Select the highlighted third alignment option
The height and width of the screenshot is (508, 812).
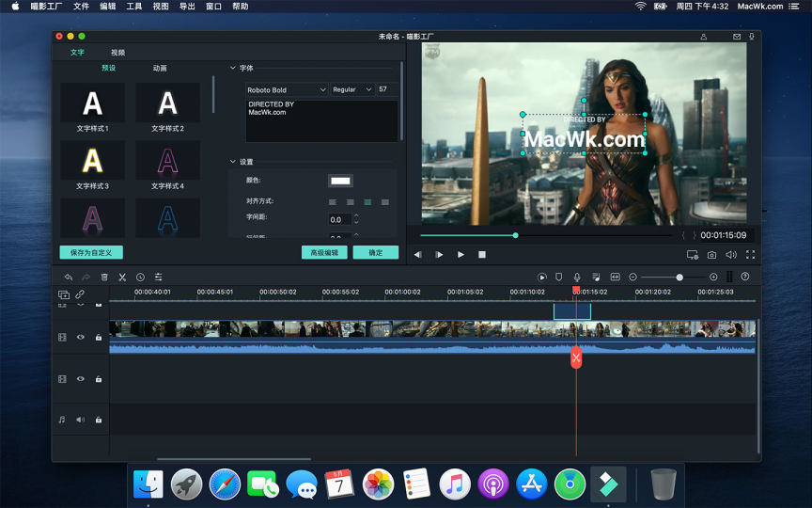(x=367, y=202)
